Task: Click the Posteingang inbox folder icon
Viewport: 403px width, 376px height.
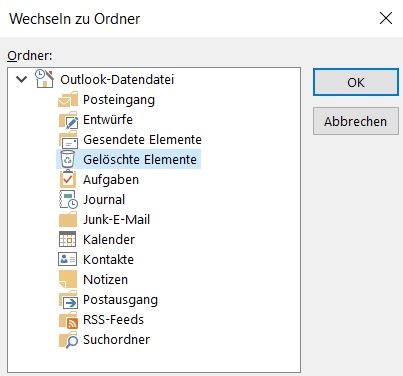Action: coord(68,99)
